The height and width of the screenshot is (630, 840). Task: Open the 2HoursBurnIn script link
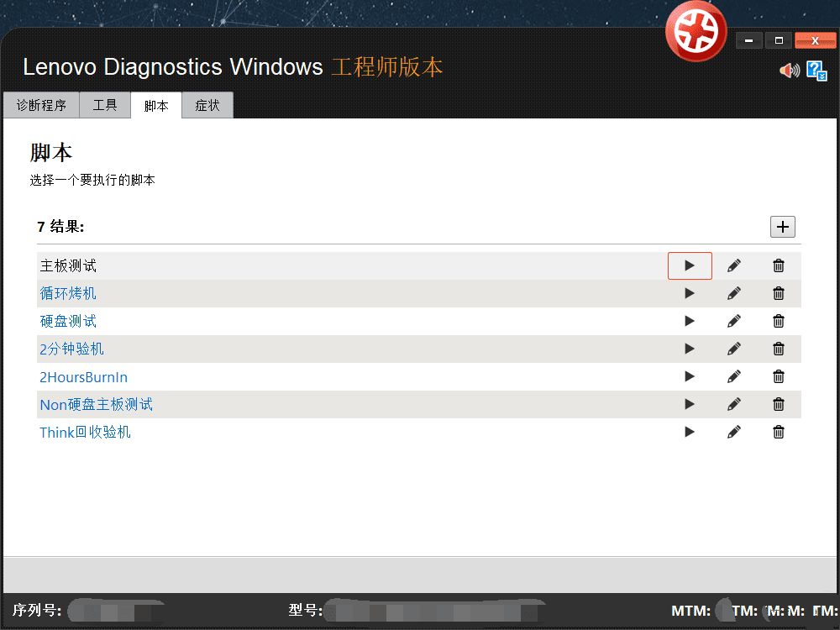pyautogui.click(x=84, y=377)
